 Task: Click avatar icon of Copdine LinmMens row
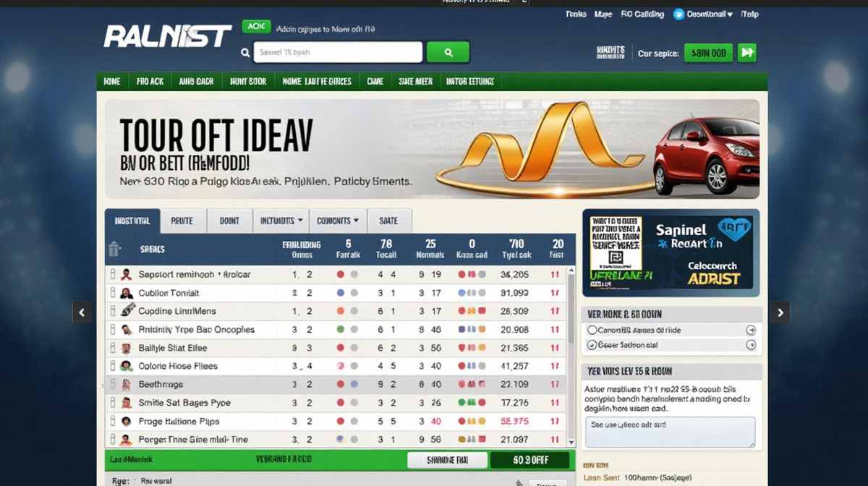pos(127,310)
